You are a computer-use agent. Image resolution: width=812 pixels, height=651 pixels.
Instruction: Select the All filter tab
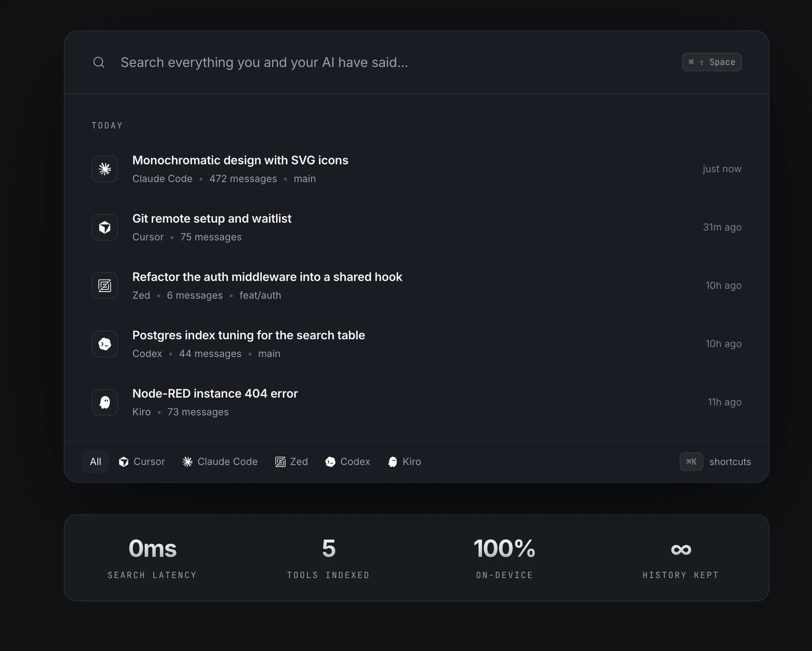point(95,461)
